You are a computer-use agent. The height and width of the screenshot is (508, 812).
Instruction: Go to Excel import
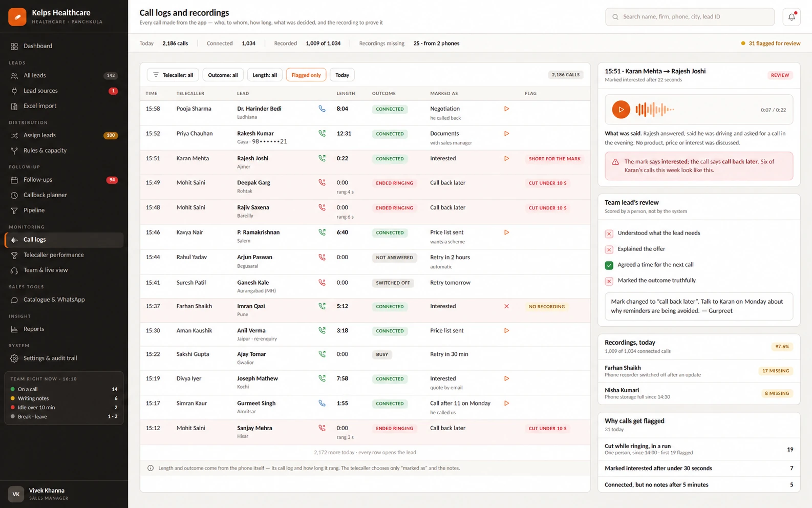pos(64,106)
